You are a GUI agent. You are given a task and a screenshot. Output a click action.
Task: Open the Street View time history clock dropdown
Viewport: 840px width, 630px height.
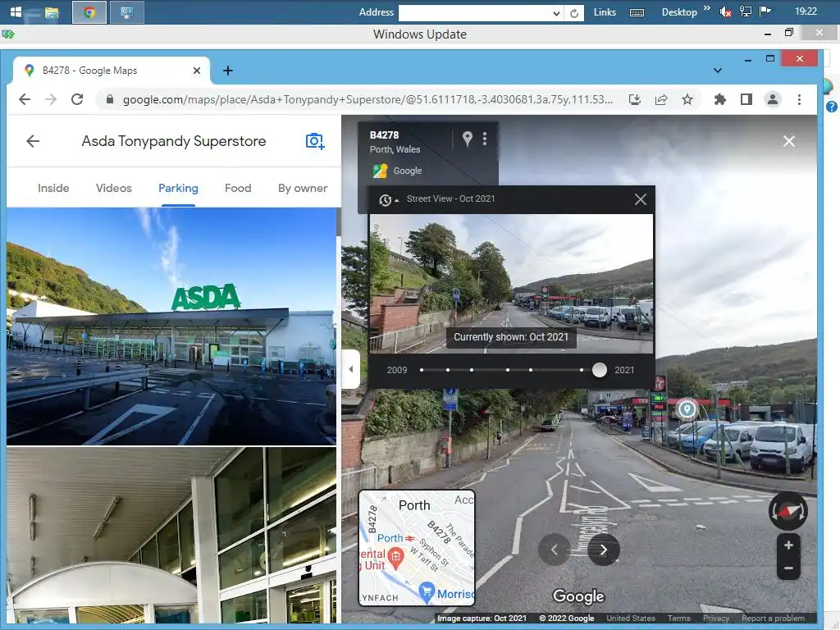coord(388,200)
